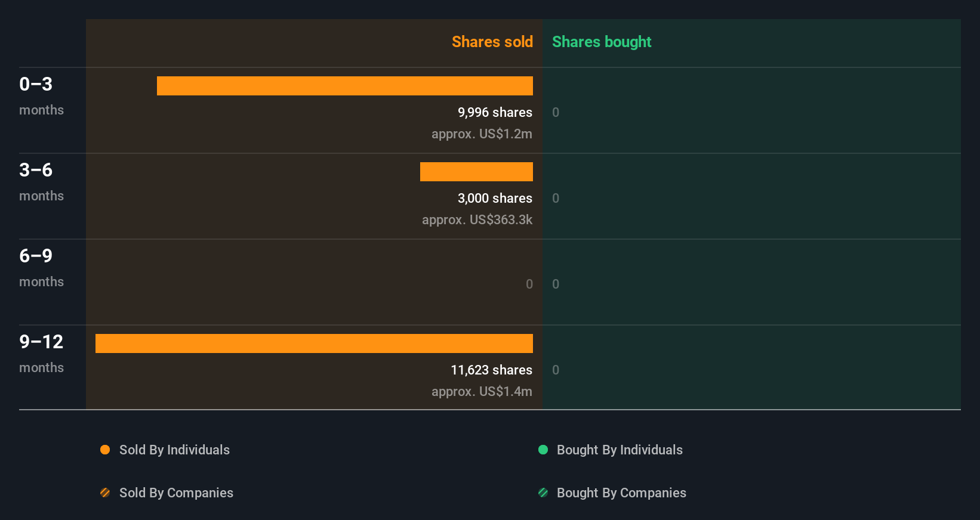Screen dimensions: 980x520
Task: Click the '9,996 shares' value
Action: click(x=495, y=112)
